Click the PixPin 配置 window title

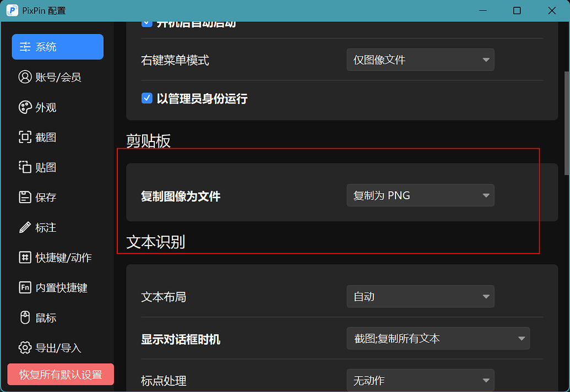click(x=44, y=11)
